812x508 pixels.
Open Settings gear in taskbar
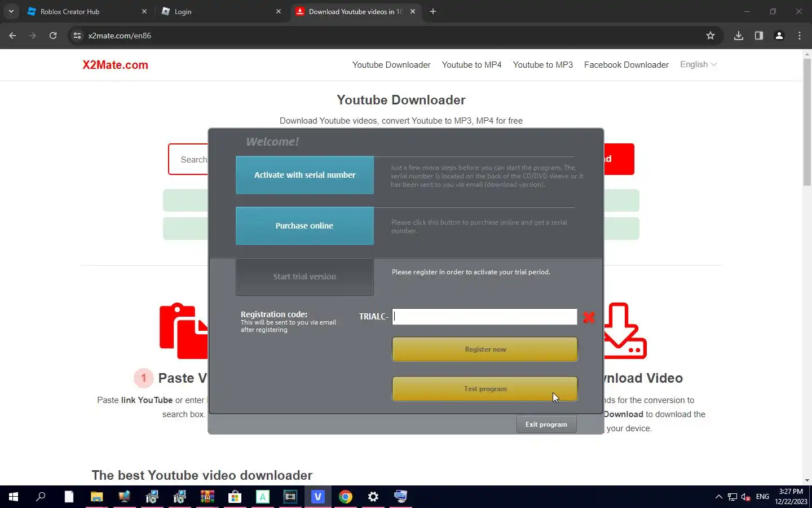[x=373, y=497]
